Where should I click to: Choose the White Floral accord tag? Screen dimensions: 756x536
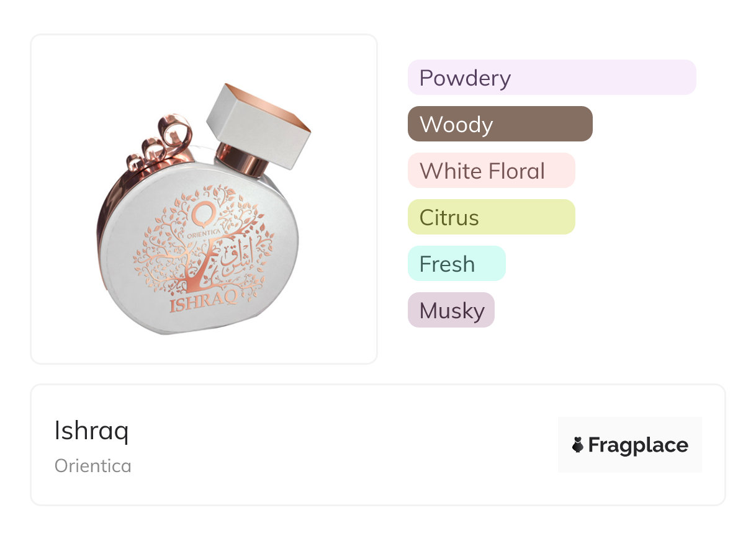tap(491, 171)
